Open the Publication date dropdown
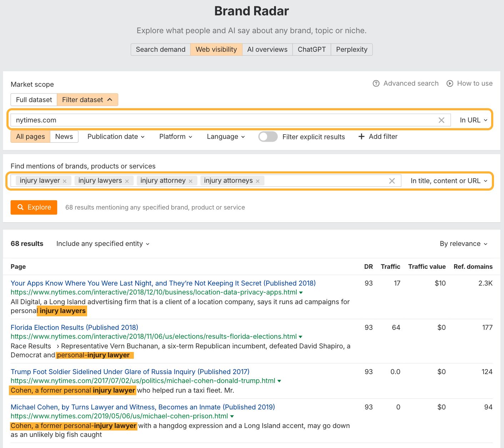The width and height of the screenshot is (504, 448). pos(116,137)
